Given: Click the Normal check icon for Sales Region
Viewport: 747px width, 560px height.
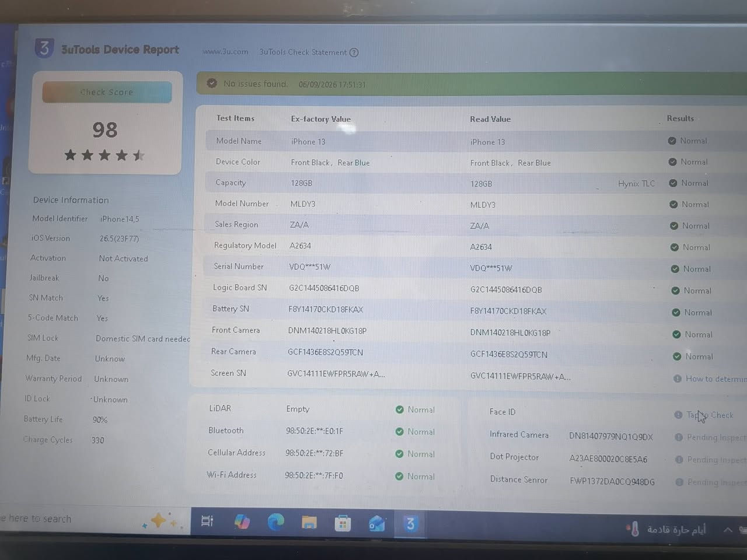Looking at the screenshot, I should [674, 226].
